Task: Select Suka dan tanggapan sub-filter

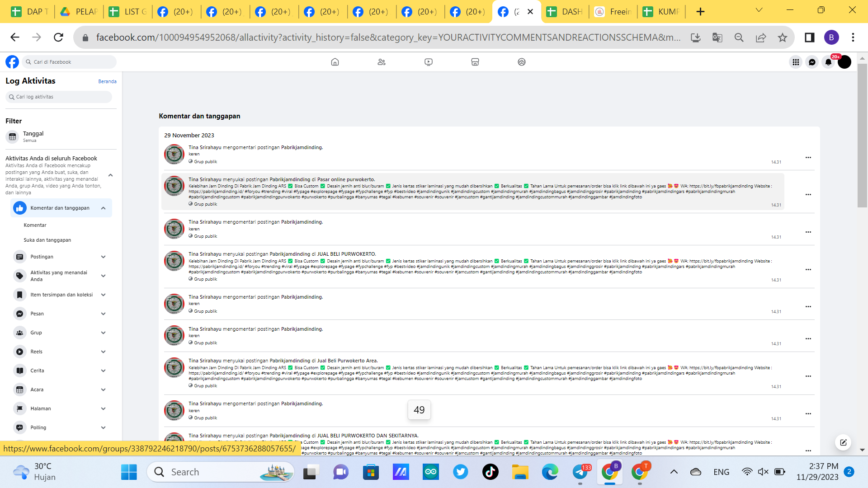Action: tap(47, 240)
